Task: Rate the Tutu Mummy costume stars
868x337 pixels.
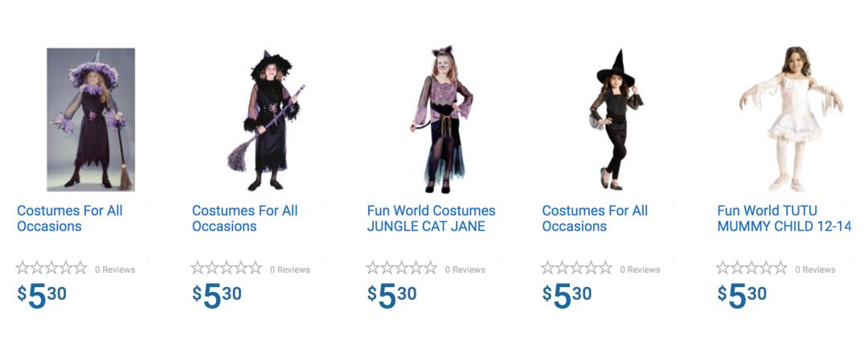Action: click(752, 269)
